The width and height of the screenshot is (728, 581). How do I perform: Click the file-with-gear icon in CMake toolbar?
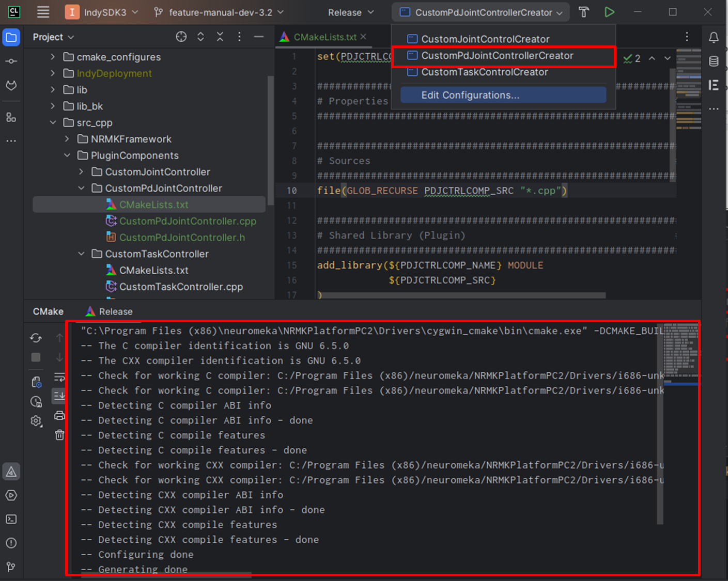coord(36,382)
